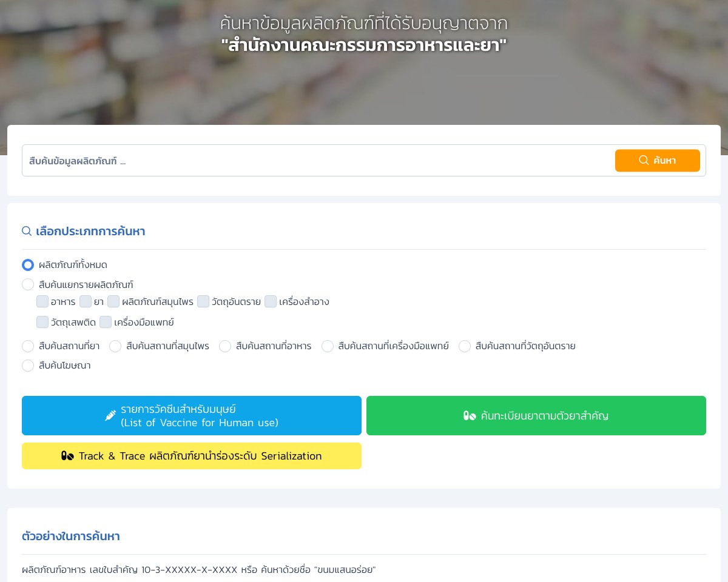This screenshot has width=728, height=582.
Task: Click the ผลิตภัณฑ์อาหาร example text line
Action: point(199,570)
